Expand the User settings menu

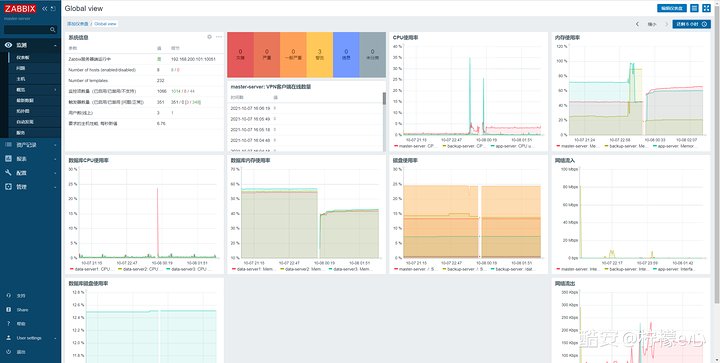30,338
